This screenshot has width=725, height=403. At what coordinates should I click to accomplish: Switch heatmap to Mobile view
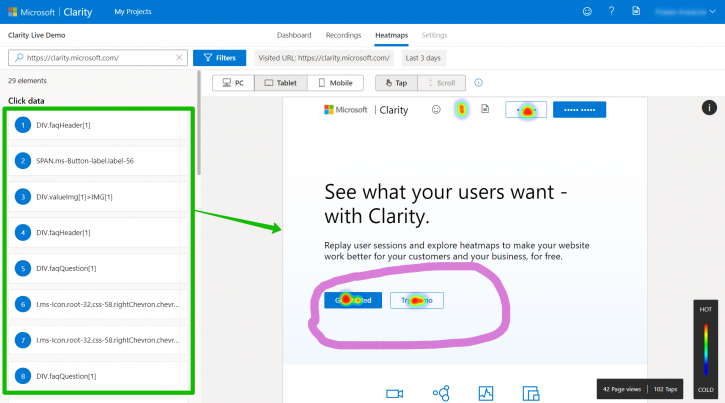(336, 83)
